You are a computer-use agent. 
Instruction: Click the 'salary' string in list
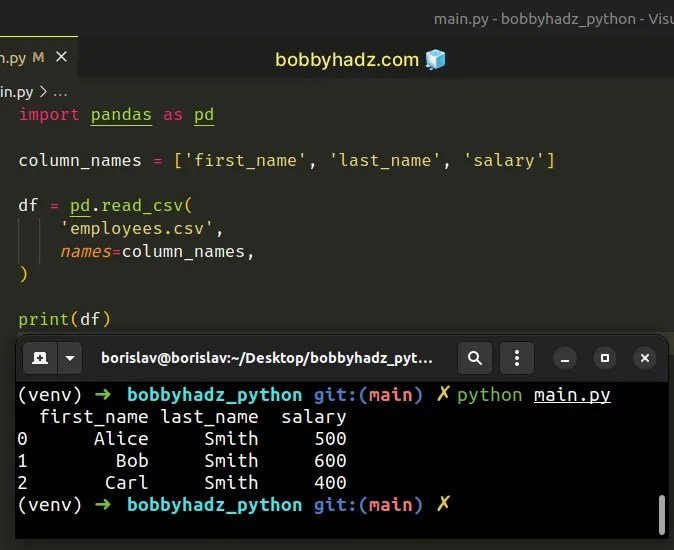(504, 161)
